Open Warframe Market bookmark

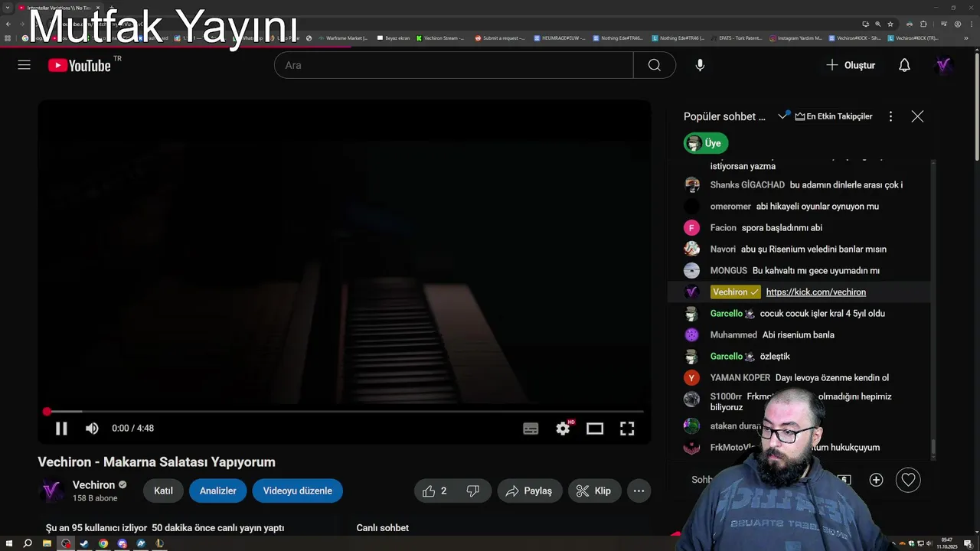pyautogui.click(x=344, y=38)
